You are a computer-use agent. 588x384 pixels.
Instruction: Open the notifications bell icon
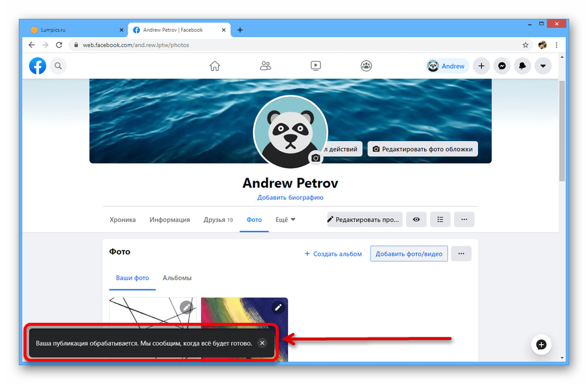[x=522, y=66]
